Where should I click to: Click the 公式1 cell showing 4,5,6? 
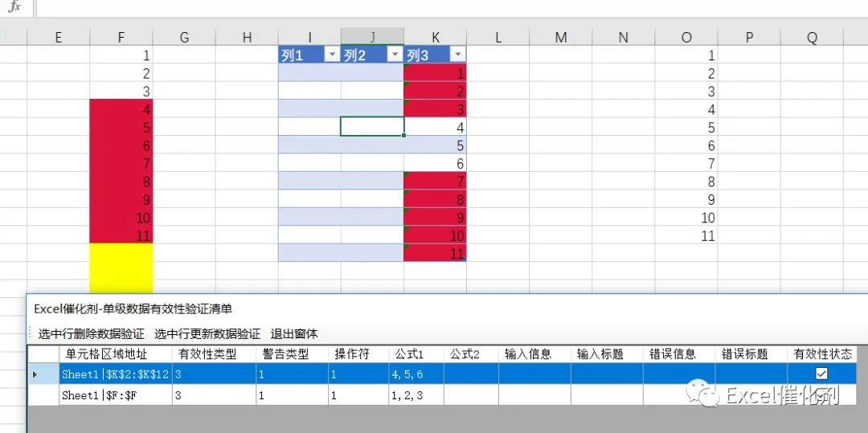point(416,374)
